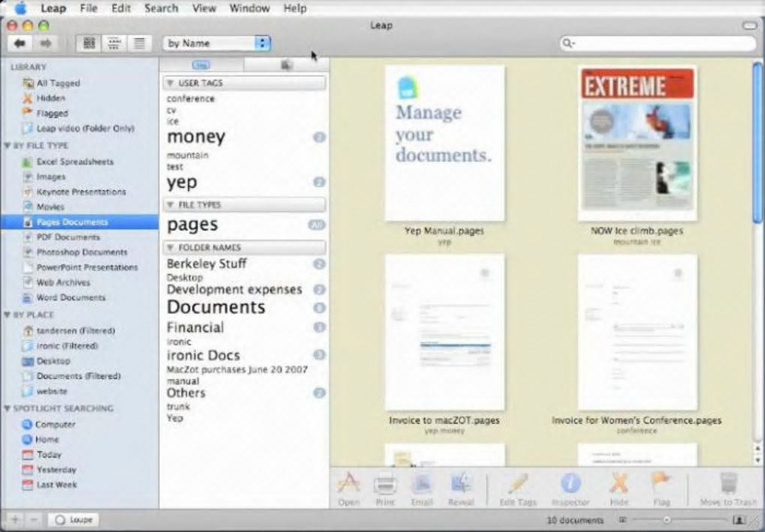
Task: Adjust the thumbnail size slider
Action: [x=667, y=520]
